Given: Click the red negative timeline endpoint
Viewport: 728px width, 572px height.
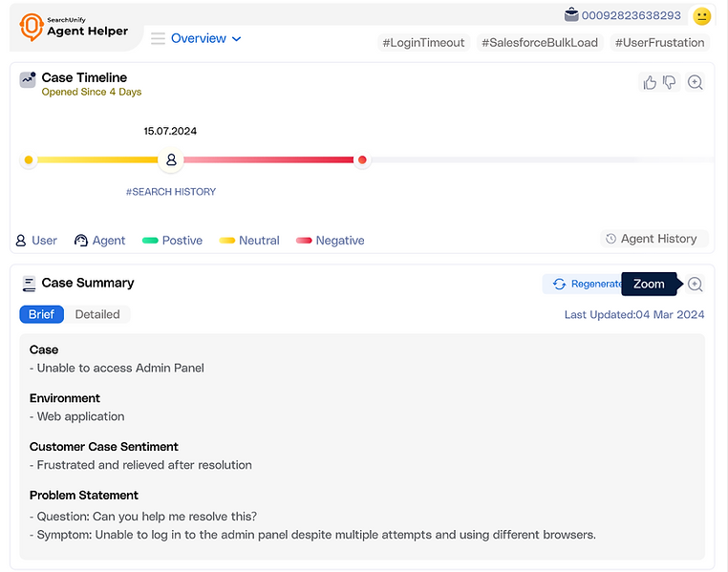Looking at the screenshot, I should pos(362,160).
